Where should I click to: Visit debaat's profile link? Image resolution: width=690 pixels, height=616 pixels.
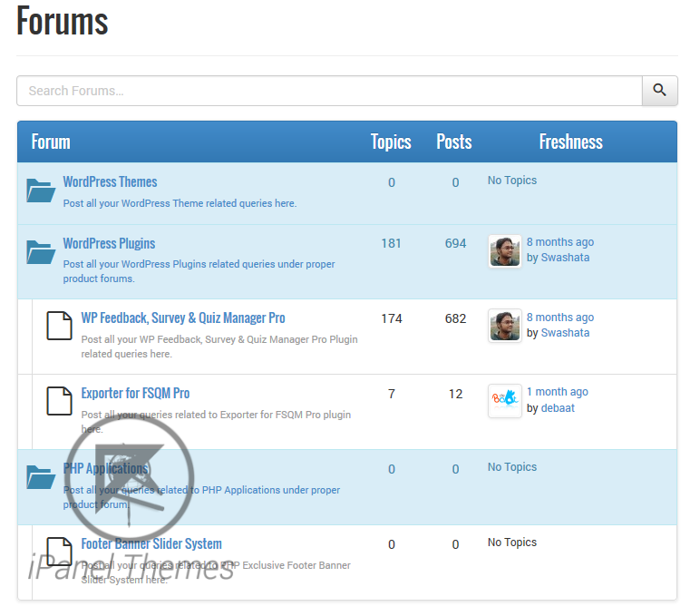[558, 408]
